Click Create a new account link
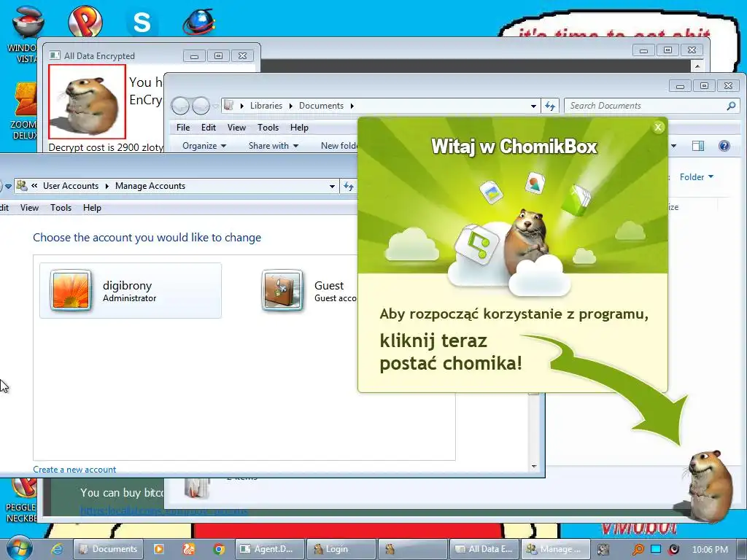Screen dimensions: 747x560 coord(74,470)
